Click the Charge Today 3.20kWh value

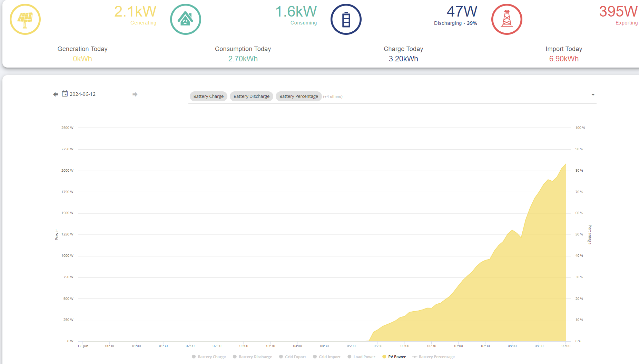403,59
